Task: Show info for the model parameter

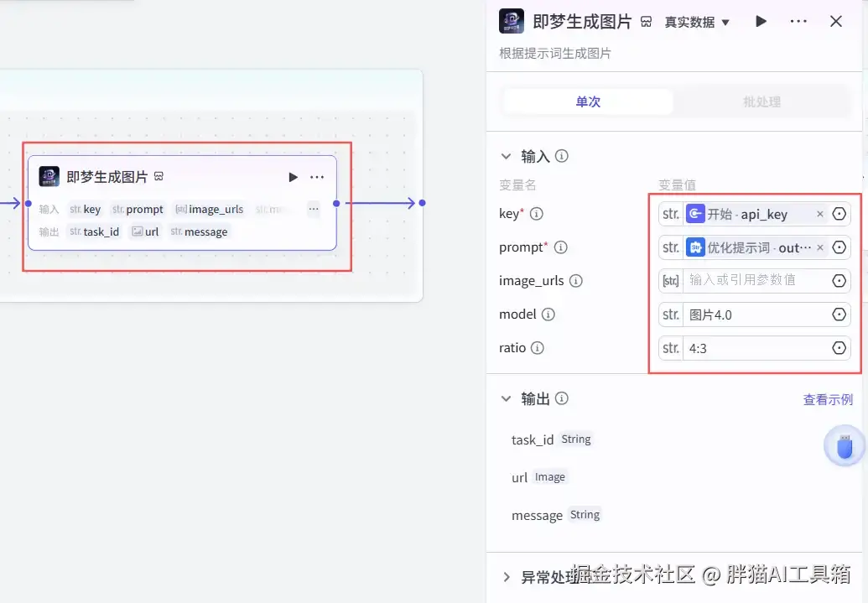Action: [x=548, y=314]
